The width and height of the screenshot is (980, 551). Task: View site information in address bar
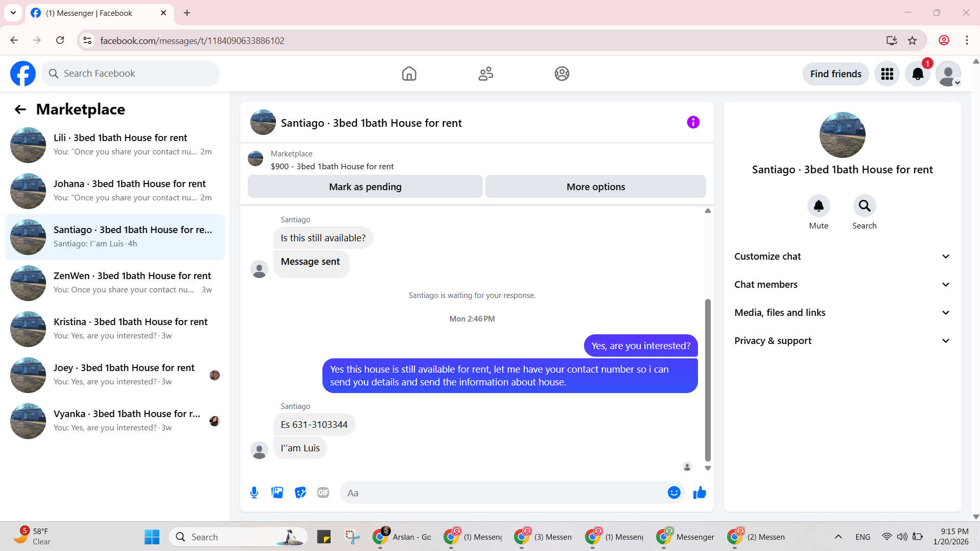tap(87, 40)
